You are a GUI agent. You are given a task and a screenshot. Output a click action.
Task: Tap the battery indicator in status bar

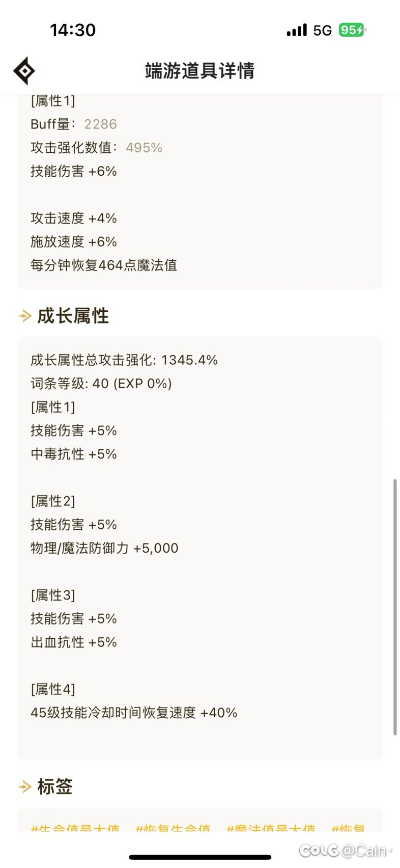(x=352, y=30)
